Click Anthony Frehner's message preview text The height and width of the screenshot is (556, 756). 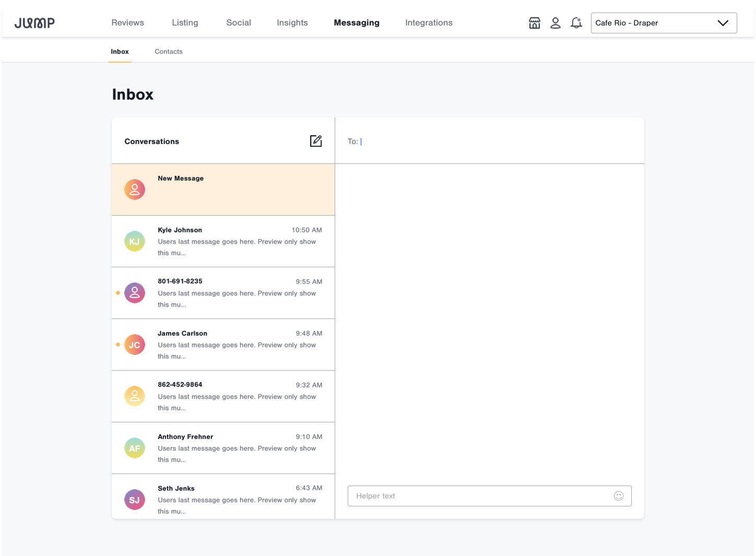click(x=237, y=454)
